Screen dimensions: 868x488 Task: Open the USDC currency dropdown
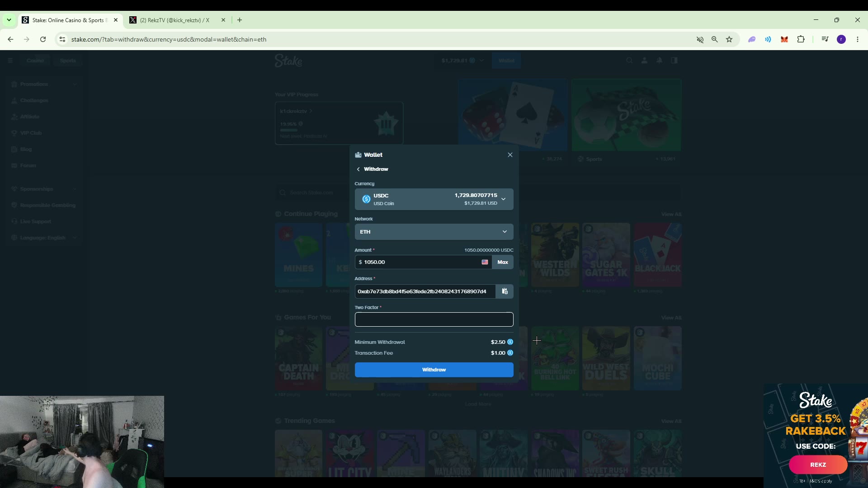[x=434, y=199]
